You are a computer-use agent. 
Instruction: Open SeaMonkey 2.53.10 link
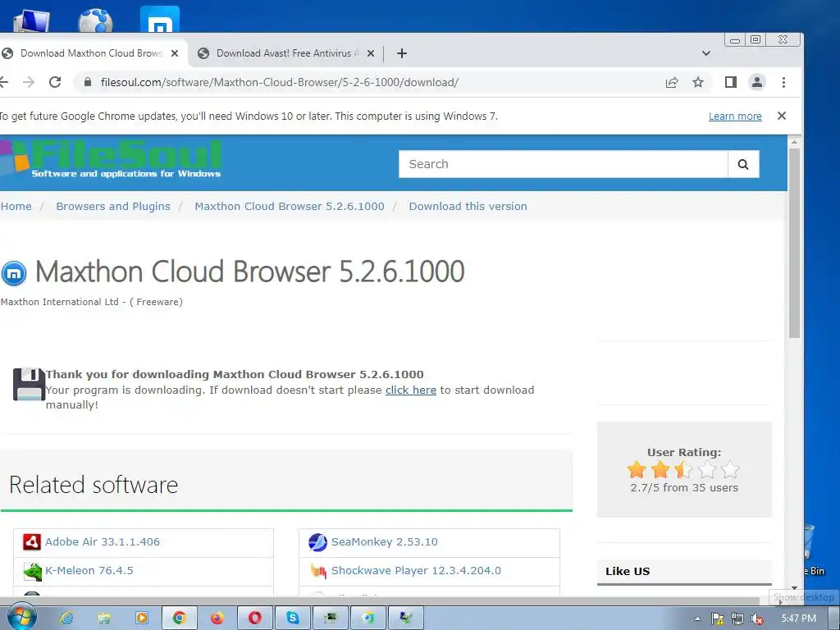[384, 541]
